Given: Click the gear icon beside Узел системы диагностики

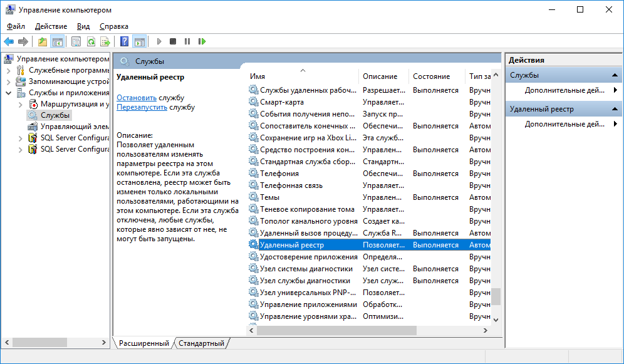Looking at the screenshot, I should point(254,269).
